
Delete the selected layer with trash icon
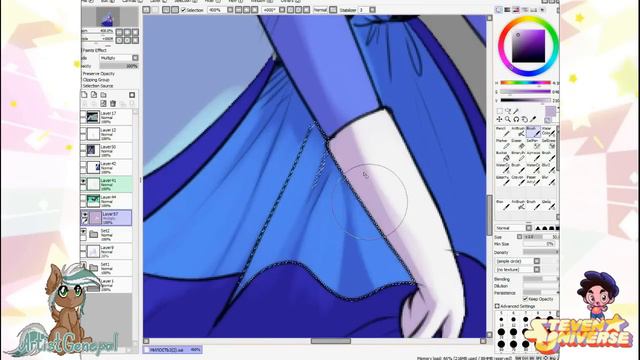(x=113, y=104)
